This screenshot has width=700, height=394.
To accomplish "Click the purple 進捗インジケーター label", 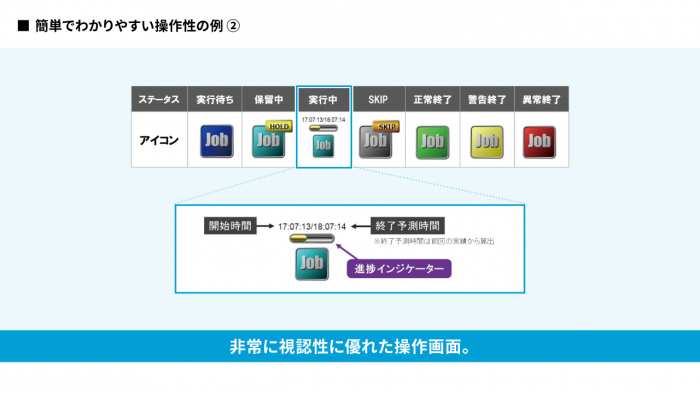I will click(399, 269).
